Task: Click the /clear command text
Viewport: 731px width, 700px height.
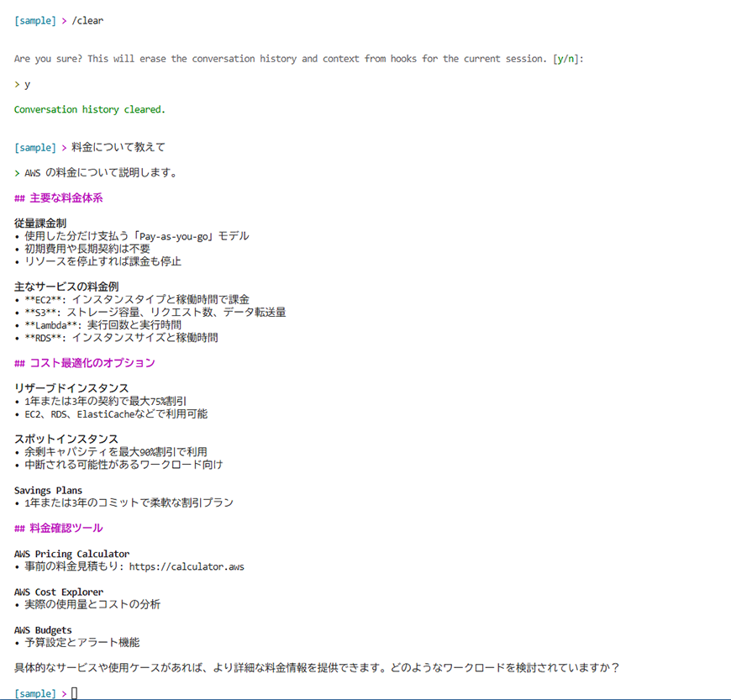Action: coord(88,20)
